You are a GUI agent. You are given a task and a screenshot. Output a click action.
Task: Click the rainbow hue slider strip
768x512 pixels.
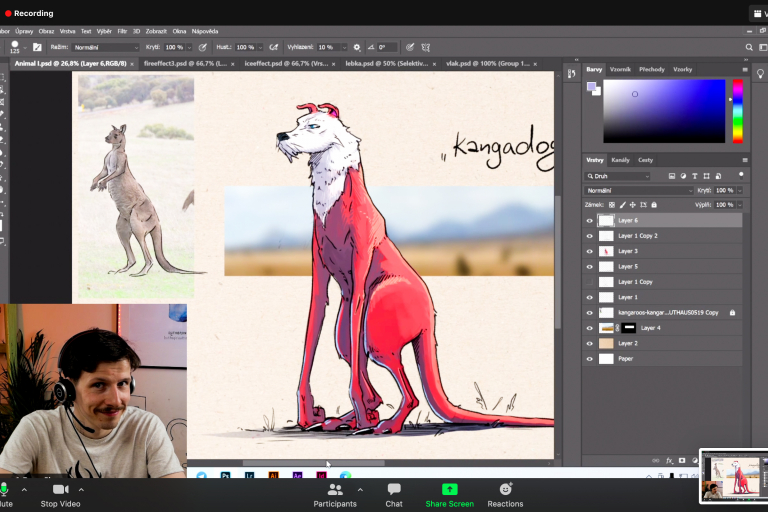738,111
